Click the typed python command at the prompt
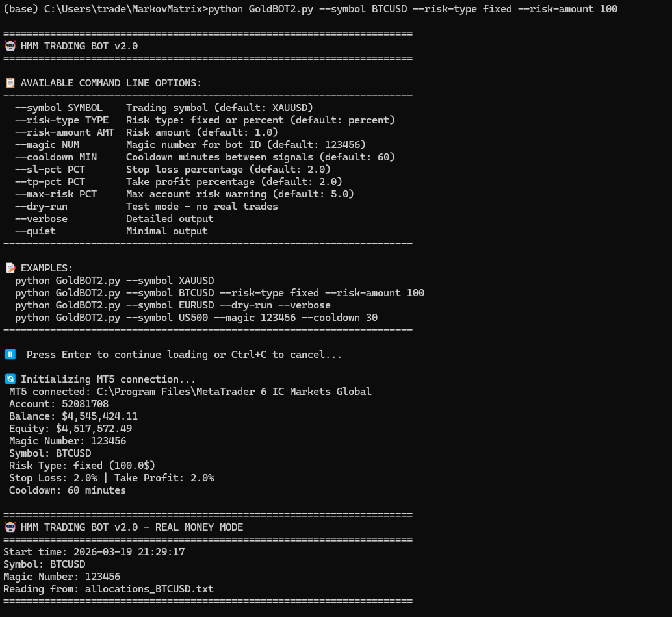The image size is (672, 617). tap(413, 9)
